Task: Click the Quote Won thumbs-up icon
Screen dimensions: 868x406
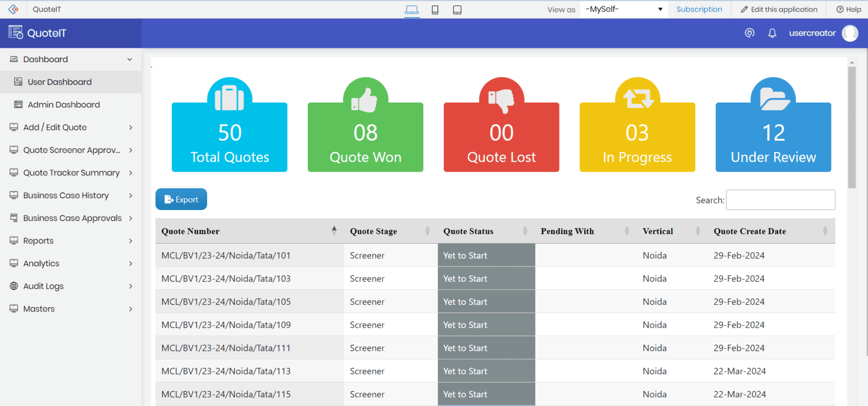Action: click(365, 100)
